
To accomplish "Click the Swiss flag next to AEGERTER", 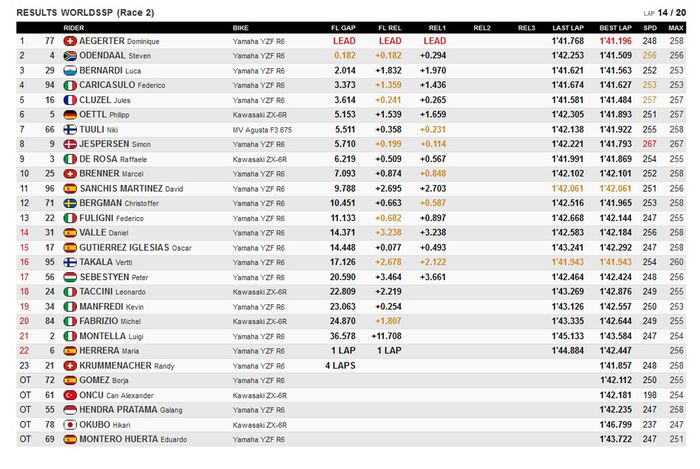I will (x=70, y=41).
